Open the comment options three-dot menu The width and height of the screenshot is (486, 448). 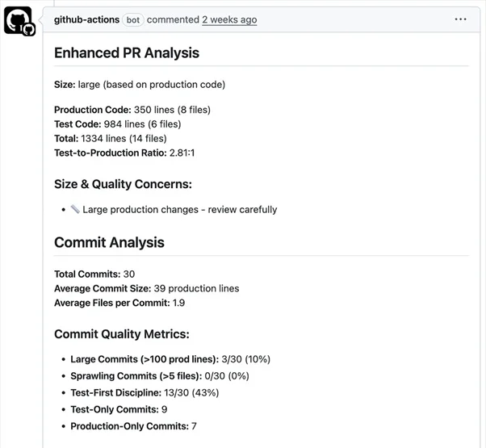(460, 19)
